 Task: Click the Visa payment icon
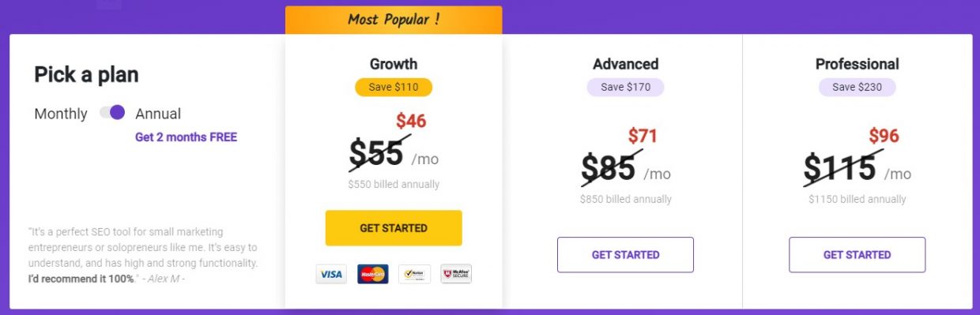click(331, 274)
